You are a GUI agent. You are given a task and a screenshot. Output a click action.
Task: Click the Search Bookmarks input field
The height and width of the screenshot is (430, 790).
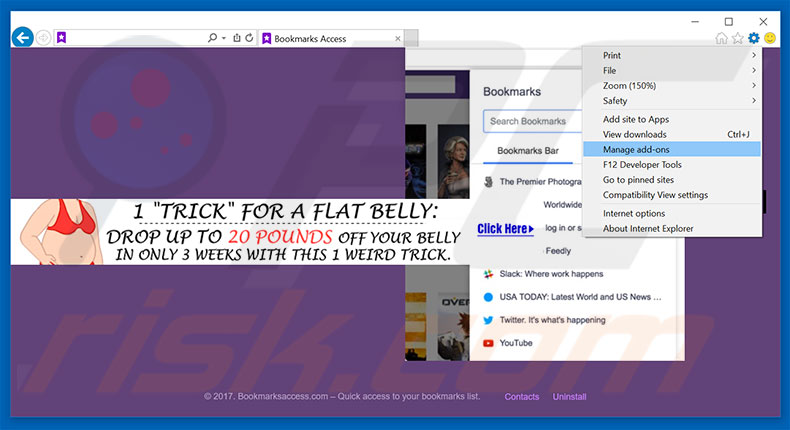point(533,121)
